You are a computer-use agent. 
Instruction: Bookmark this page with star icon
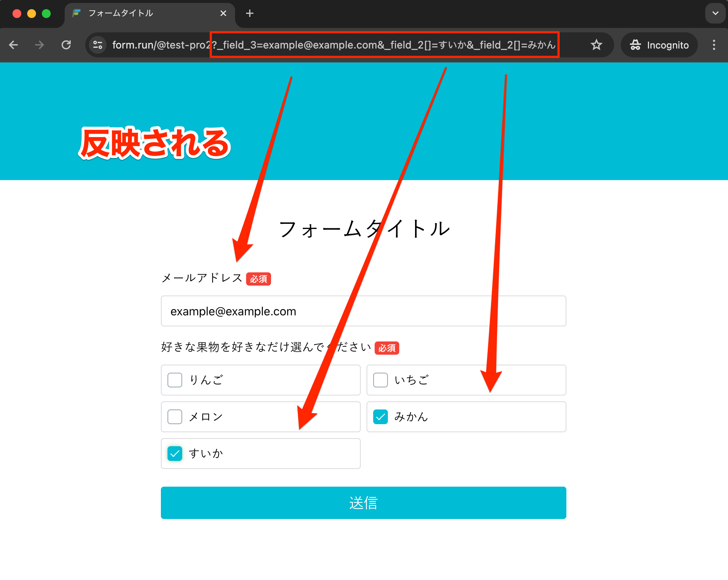(596, 45)
